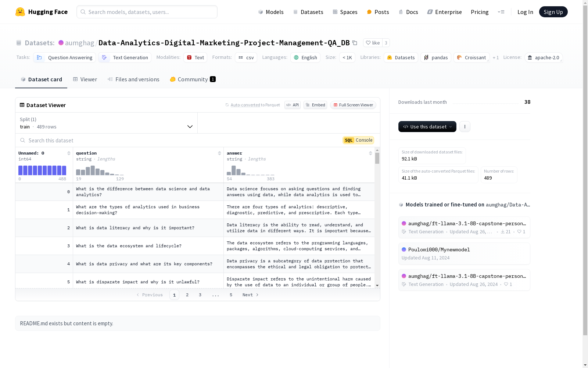Open Datasets in top navigation
The height and width of the screenshot is (368, 588).
click(308, 12)
